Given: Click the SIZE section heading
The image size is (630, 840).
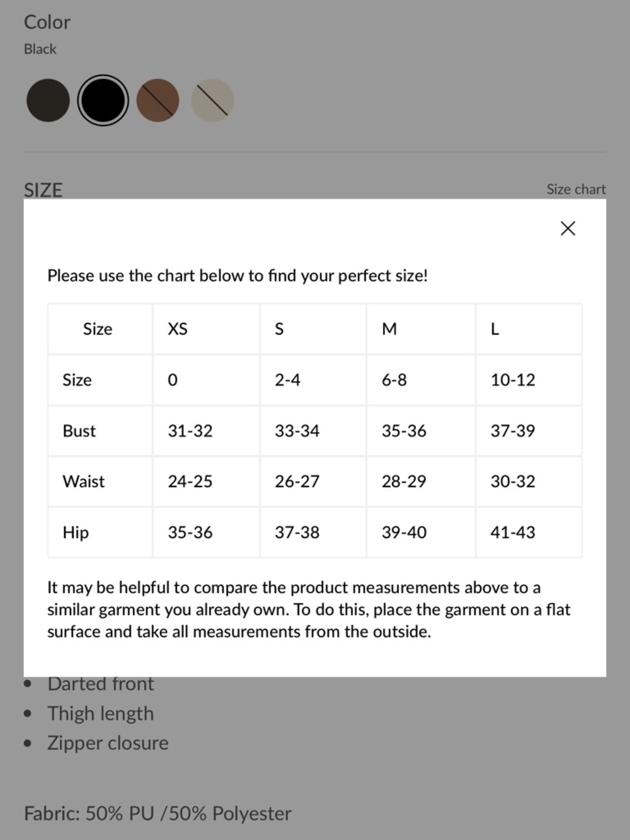Looking at the screenshot, I should pos(43,190).
